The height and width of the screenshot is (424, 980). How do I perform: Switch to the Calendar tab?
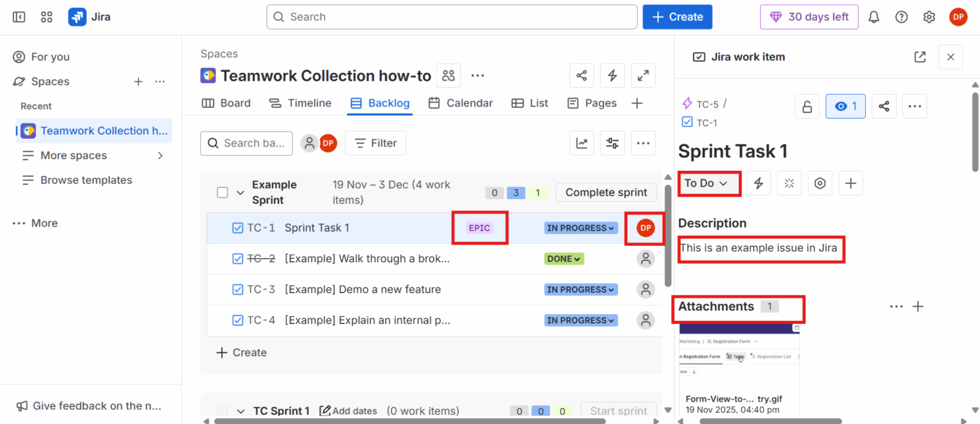tap(461, 102)
